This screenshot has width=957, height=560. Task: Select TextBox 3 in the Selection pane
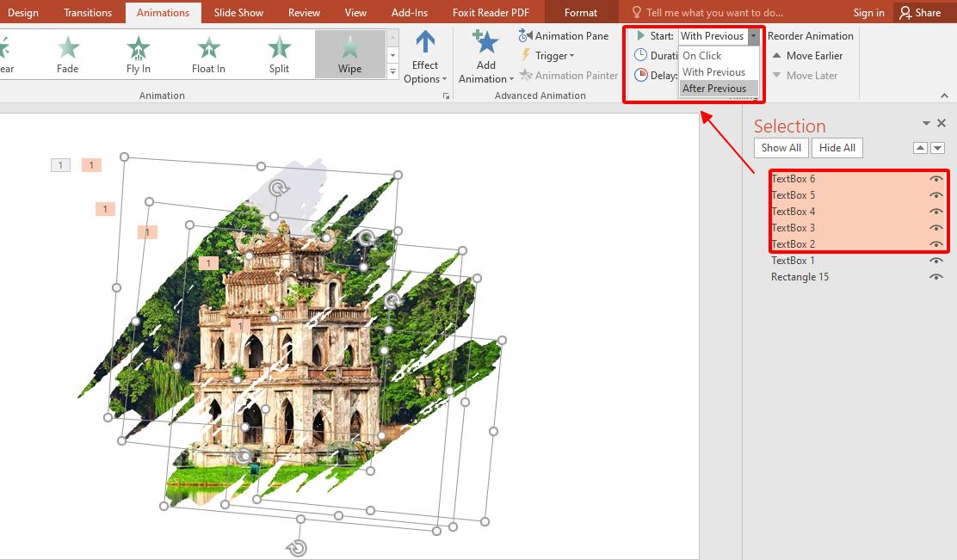click(793, 227)
